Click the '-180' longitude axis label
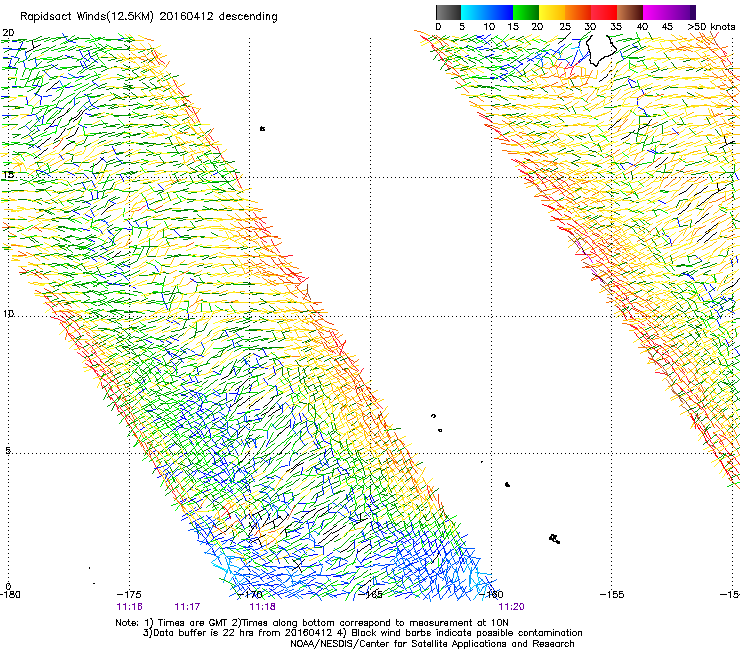 10,594
